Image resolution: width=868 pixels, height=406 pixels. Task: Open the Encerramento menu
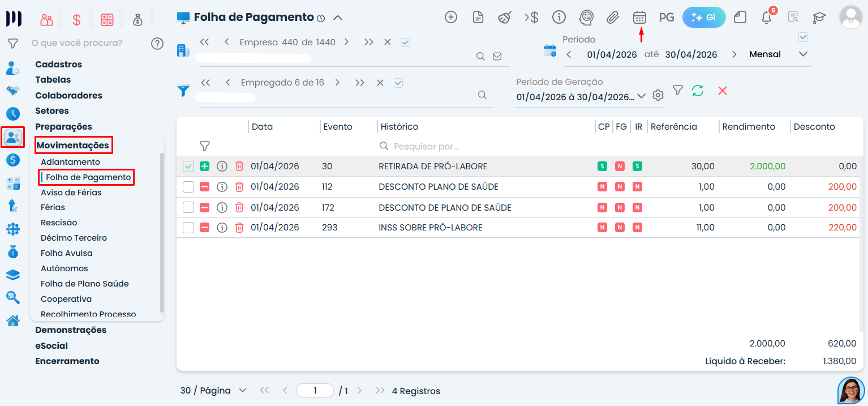(x=67, y=361)
